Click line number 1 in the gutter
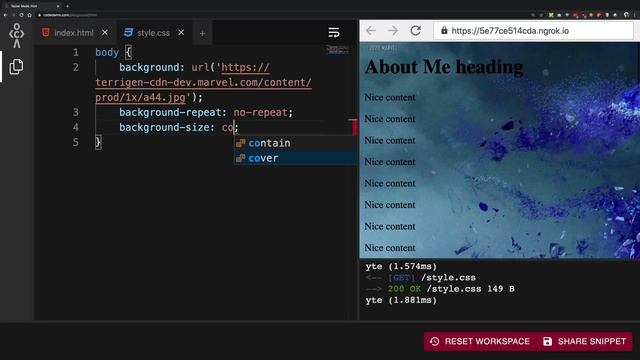This screenshot has height=360, width=640. click(76, 52)
